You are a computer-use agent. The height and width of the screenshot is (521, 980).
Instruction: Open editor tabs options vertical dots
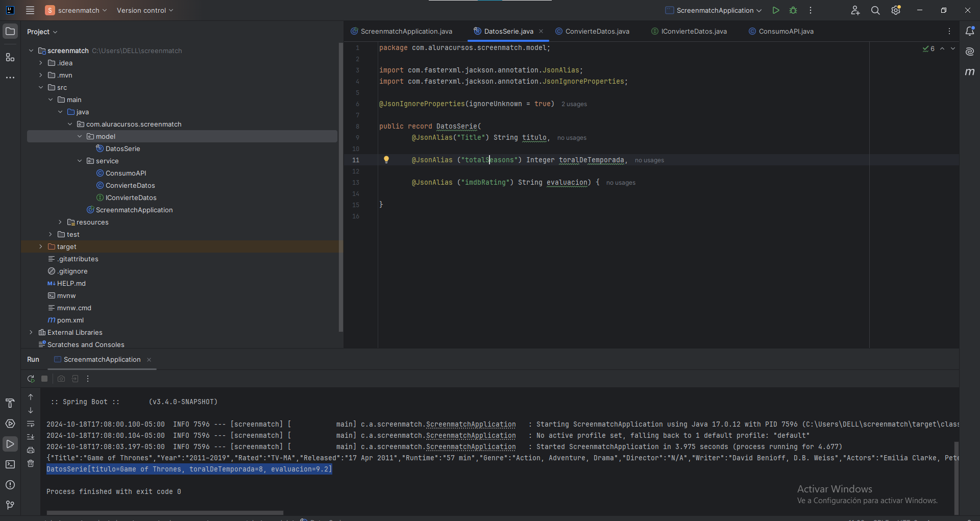[x=949, y=31]
